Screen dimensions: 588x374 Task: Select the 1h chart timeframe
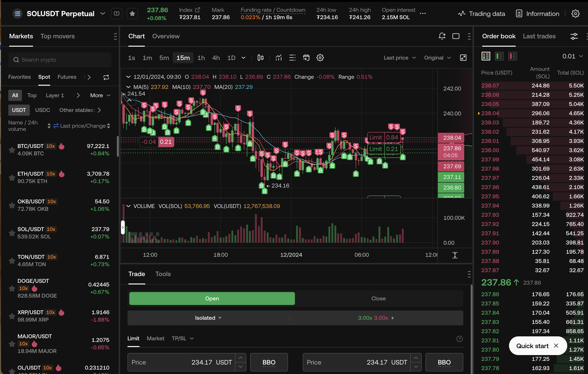201,58
